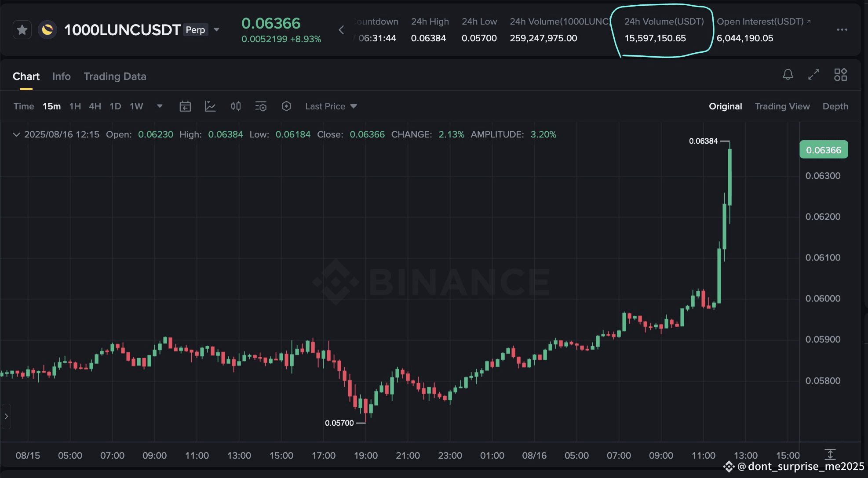Expand more time intervals dropdown arrow
Viewport: 868px width, 478px height.
click(160, 106)
